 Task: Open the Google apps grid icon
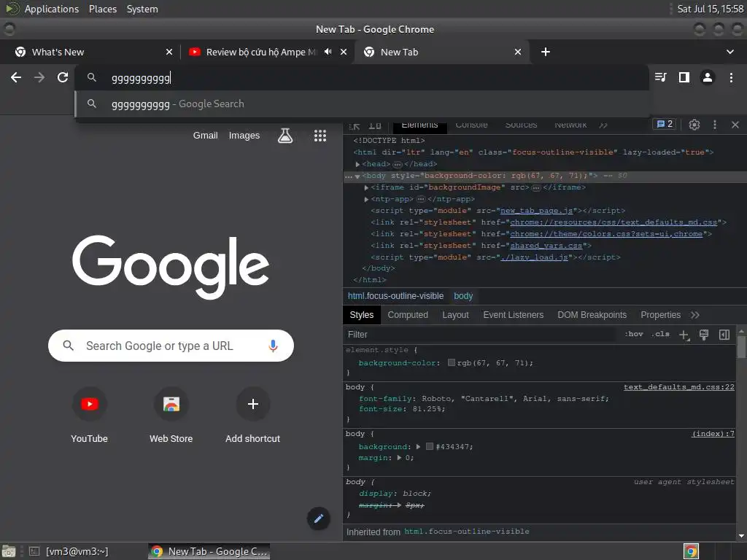(x=320, y=136)
